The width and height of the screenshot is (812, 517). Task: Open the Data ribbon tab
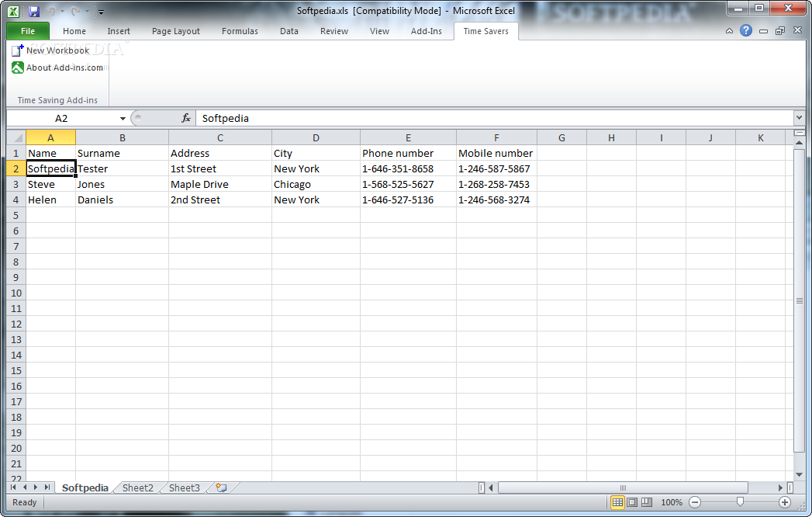tap(289, 31)
